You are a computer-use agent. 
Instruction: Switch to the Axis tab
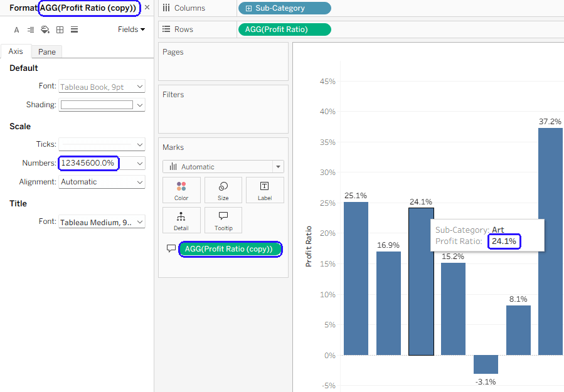[16, 52]
